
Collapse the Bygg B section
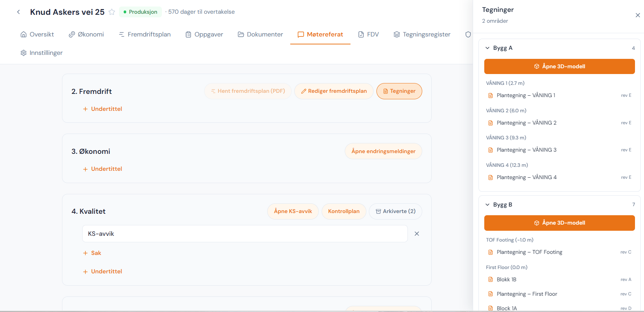(488, 205)
